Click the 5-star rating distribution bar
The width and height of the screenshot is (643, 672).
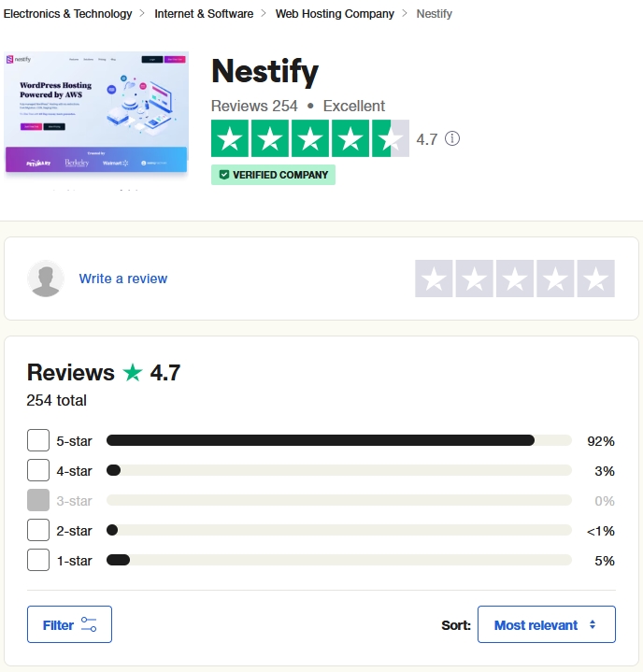coord(338,440)
